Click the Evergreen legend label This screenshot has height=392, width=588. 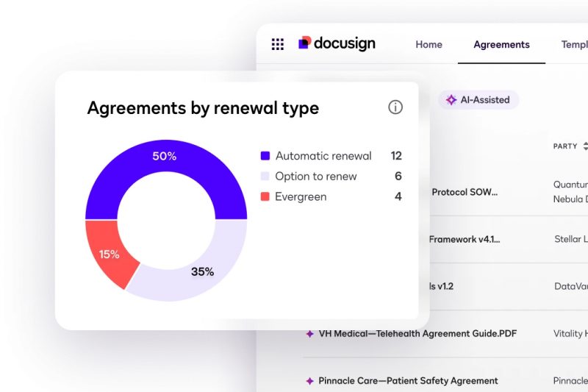coord(301,196)
